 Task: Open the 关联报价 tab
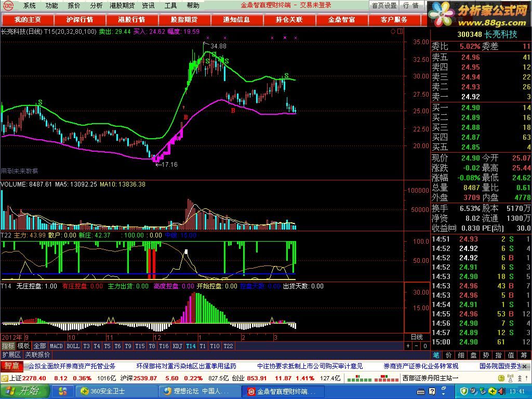tap(37, 355)
